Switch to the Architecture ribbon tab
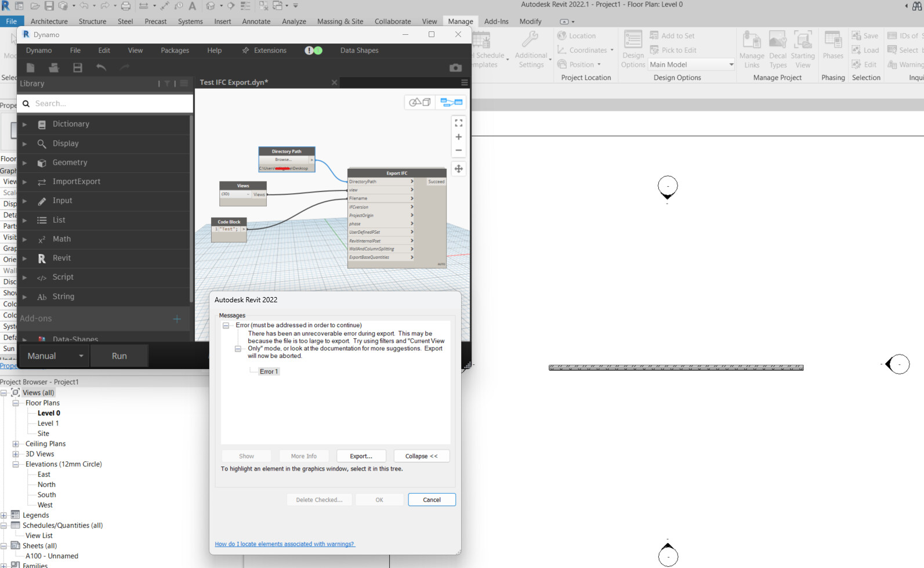 [49, 21]
